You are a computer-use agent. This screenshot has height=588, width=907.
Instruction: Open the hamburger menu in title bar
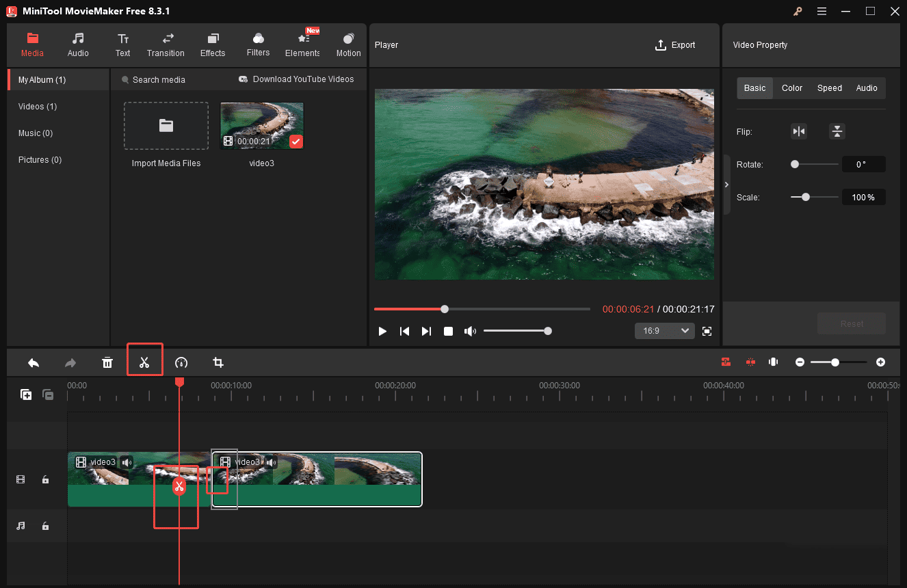tap(821, 11)
